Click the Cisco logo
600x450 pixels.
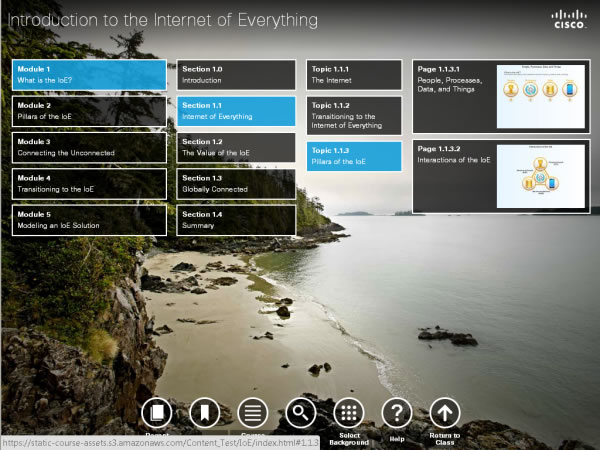point(569,19)
